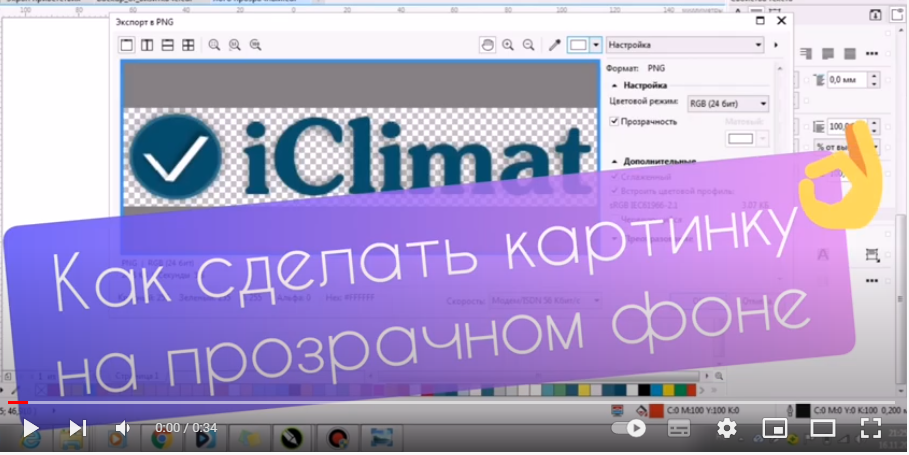909x455 pixels.
Task: Open the player settings gear
Action: click(x=726, y=428)
